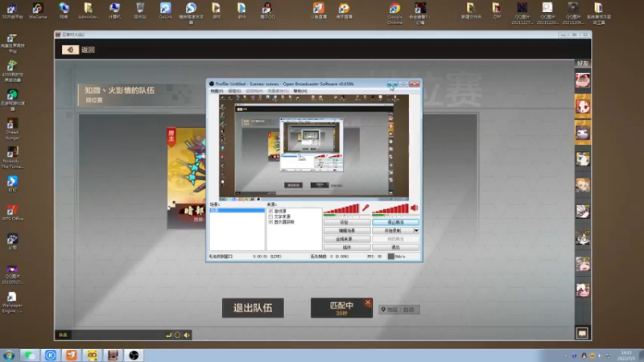
Task: Adjust the desktop audio volume bar in OBS
Action: (x=390, y=209)
